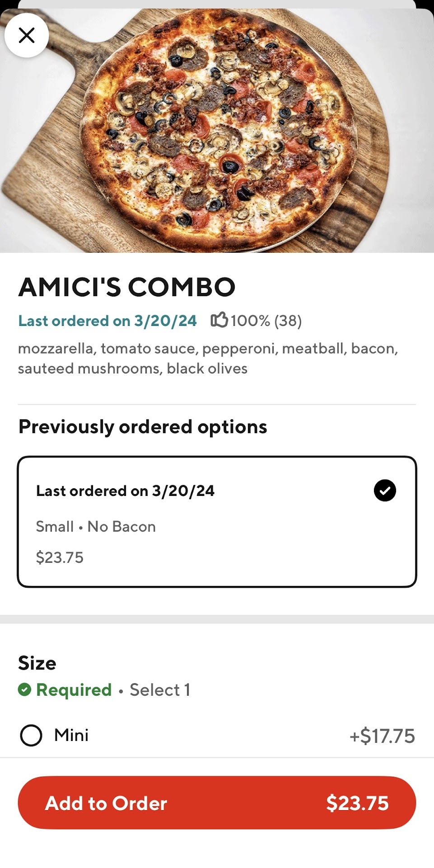The width and height of the screenshot is (434, 868).
Task: Click the 100% (38) rating text
Action: click(266, 321)
